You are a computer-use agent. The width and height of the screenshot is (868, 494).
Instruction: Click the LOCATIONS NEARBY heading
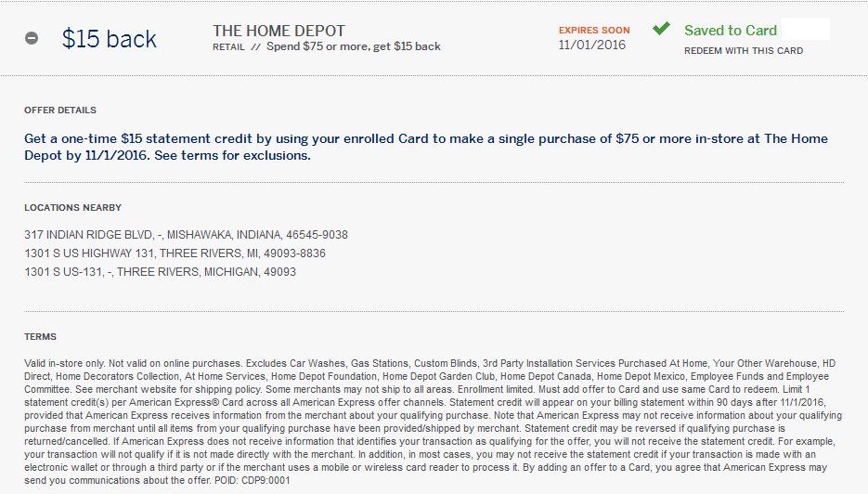[72, 208]
